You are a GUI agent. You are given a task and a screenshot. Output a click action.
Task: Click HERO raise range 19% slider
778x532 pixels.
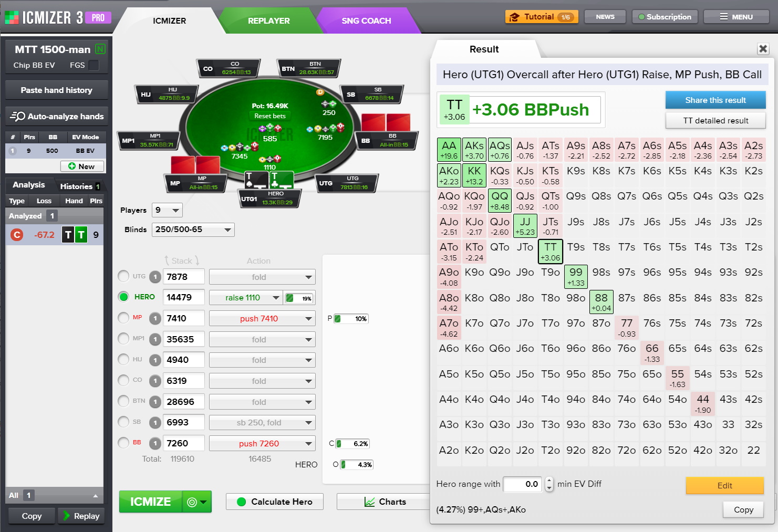point(299,298)
